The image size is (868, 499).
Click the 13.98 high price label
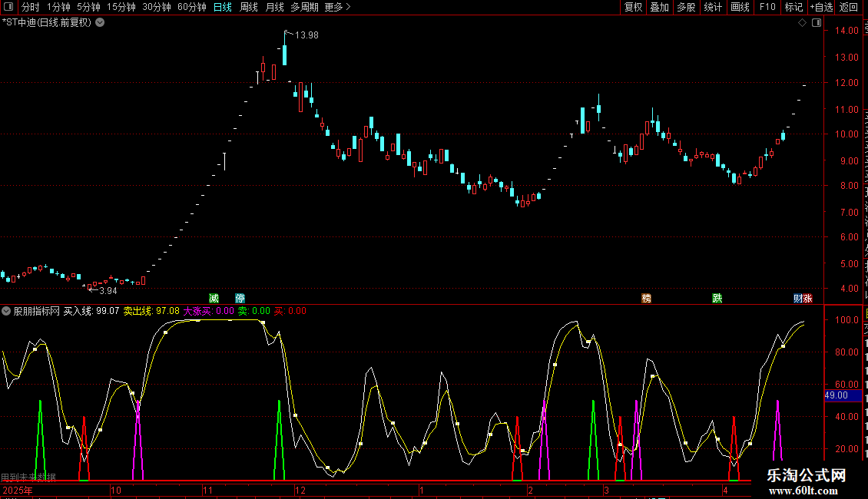(x=306, y=35)
